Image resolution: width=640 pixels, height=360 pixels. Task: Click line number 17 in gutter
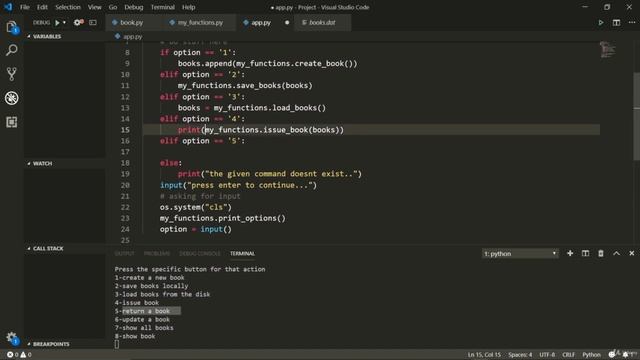(125, 152)
